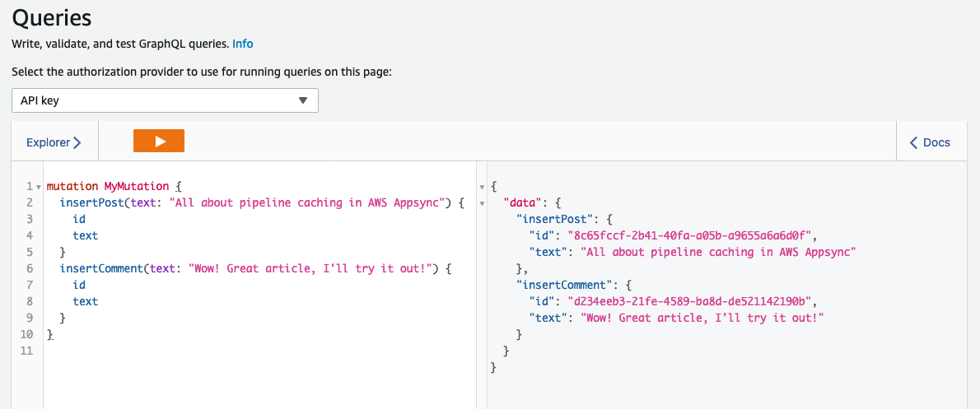Open the Docs panel

tap(930, 142)
